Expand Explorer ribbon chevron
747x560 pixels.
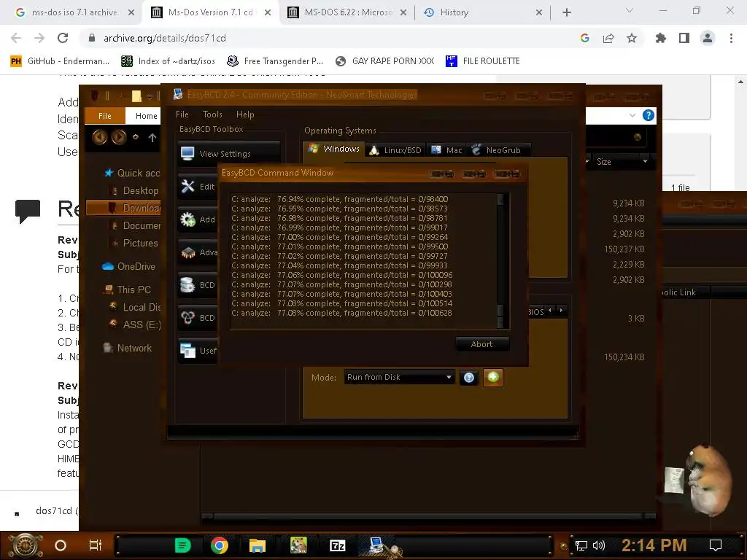click(x=632, y=115)
